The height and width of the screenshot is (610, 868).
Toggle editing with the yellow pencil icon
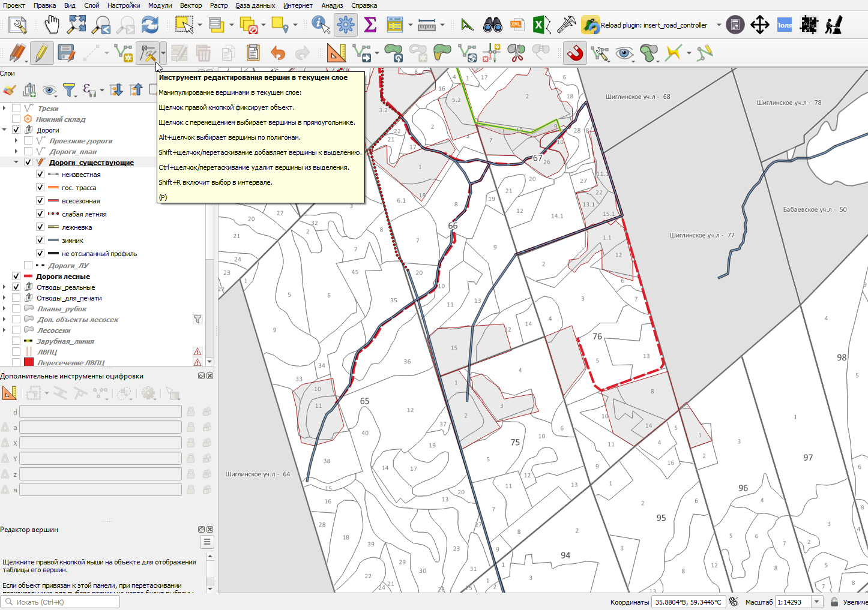click(x=41, y=53)
